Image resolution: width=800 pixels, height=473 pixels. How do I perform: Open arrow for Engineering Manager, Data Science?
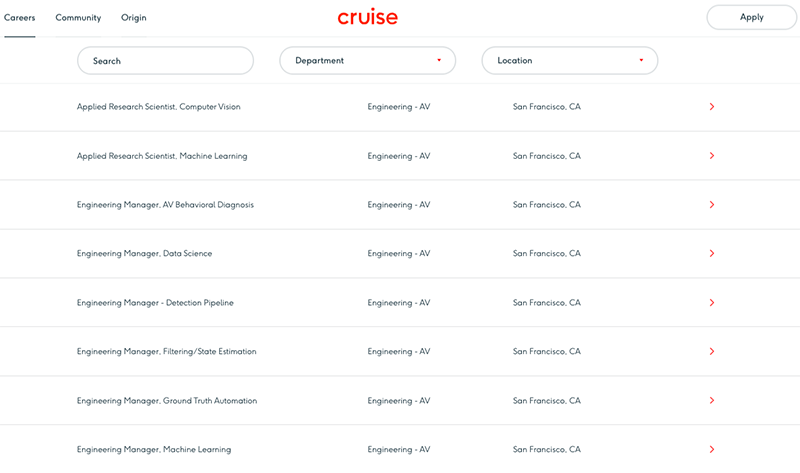point(711,254)
